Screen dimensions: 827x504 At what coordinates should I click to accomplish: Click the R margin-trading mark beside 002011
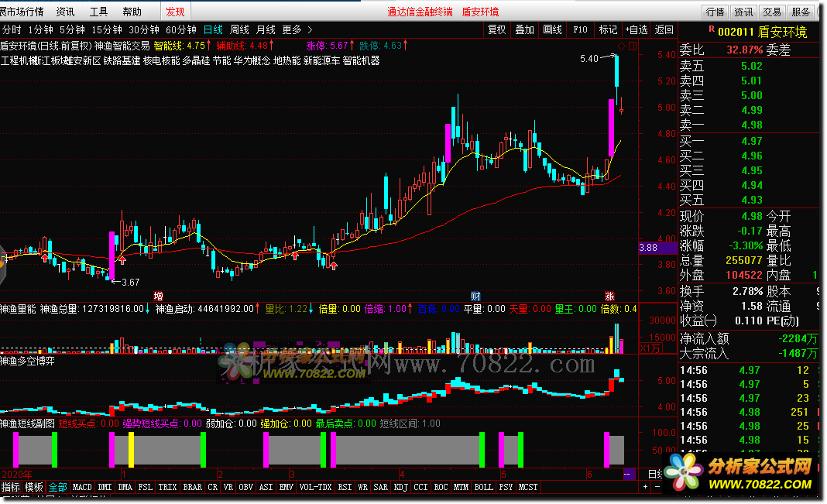click(712, 29)
